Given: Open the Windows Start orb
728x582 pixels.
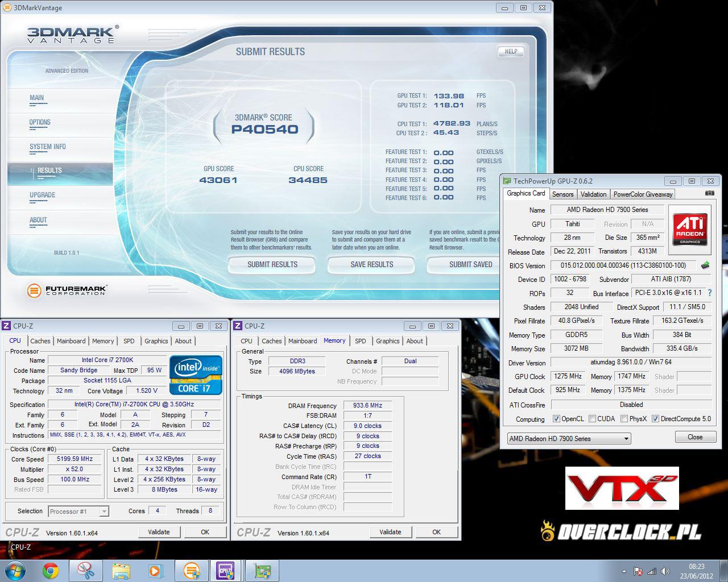Looking at the screenshot, I should pos(14,571).
